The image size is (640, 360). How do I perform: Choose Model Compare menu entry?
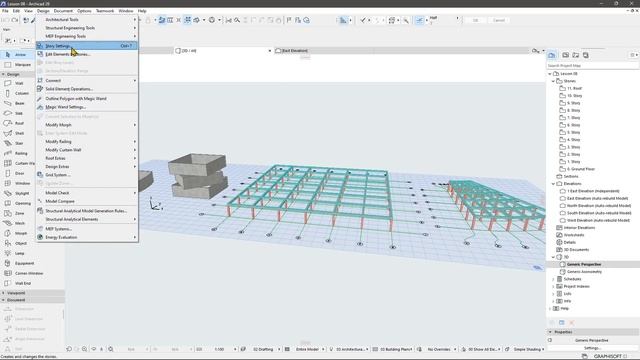87,201
